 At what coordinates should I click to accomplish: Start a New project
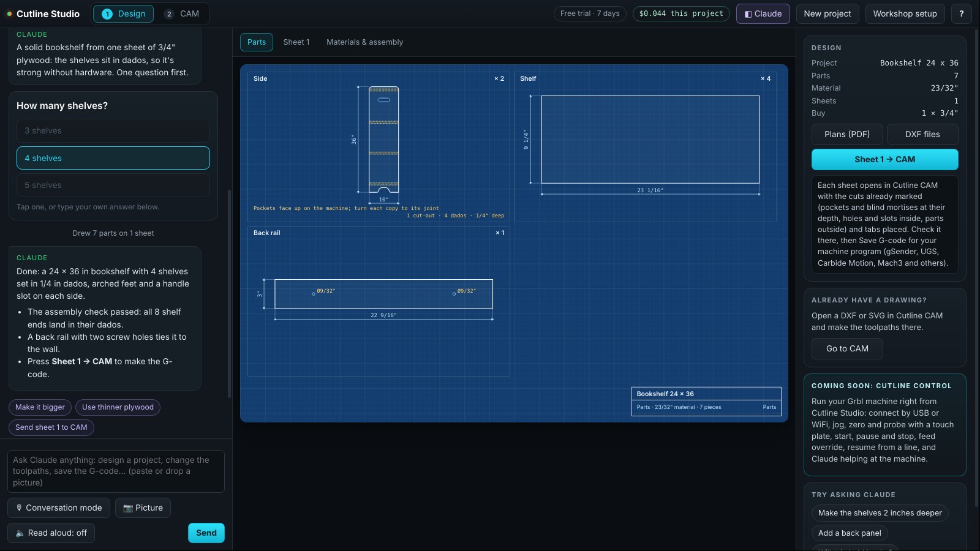tap(827, 13)
